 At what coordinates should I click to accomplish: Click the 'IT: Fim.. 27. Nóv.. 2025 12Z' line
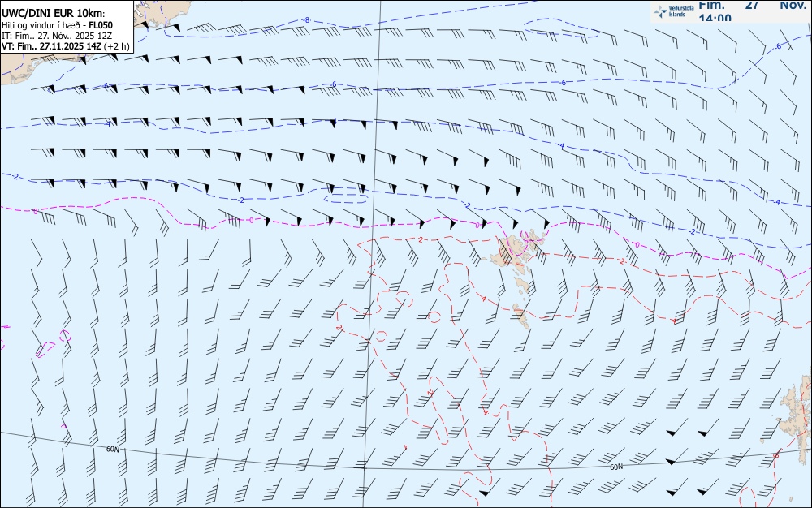coord(58,36)
